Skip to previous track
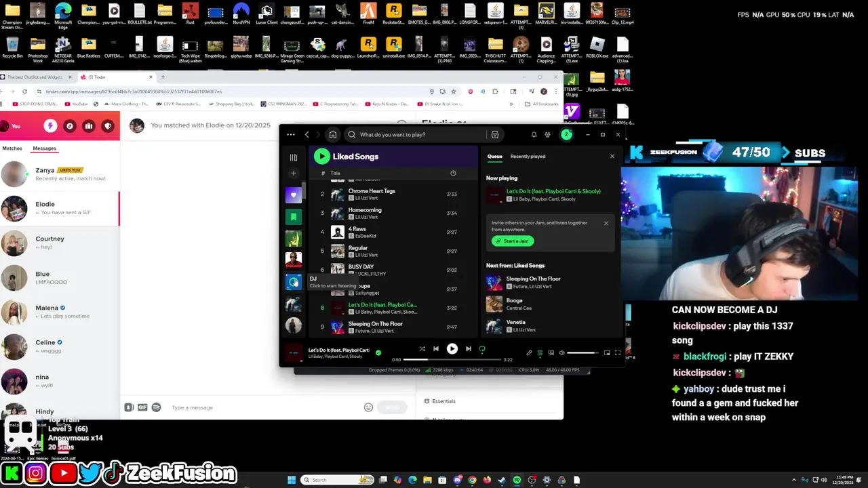The image size is (868, 488). [436, 349]
